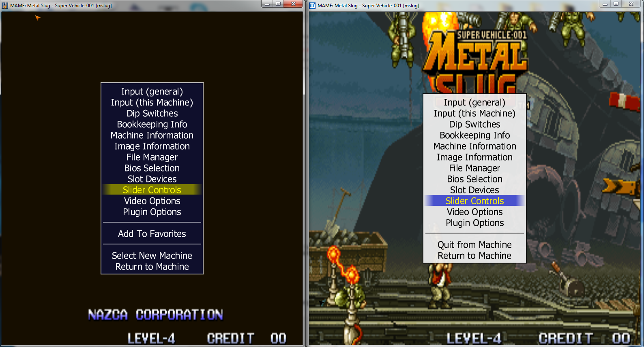Minimize the right MAME window
The image size is (644, 347).
click(605, 4)
